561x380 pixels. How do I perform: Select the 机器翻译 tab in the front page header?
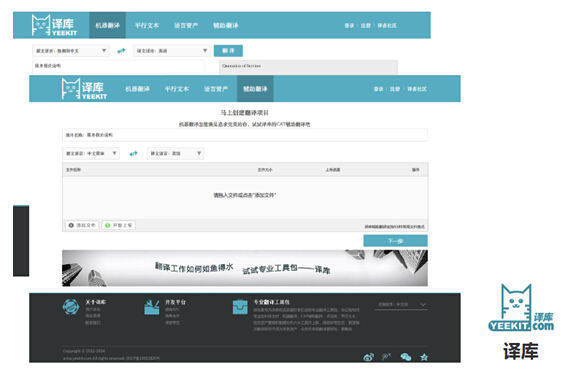tap(137, 89)
